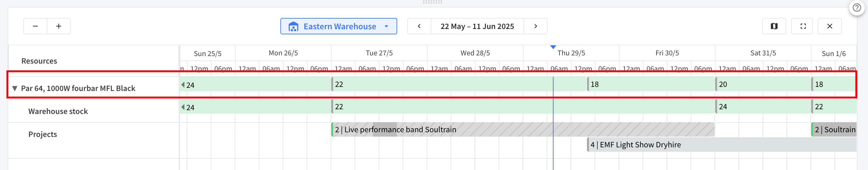This screenshot has width=868, height=170.
Task: Click the 22 May – 11 Jun 2025 date range
Action: (x=477, y=26)
